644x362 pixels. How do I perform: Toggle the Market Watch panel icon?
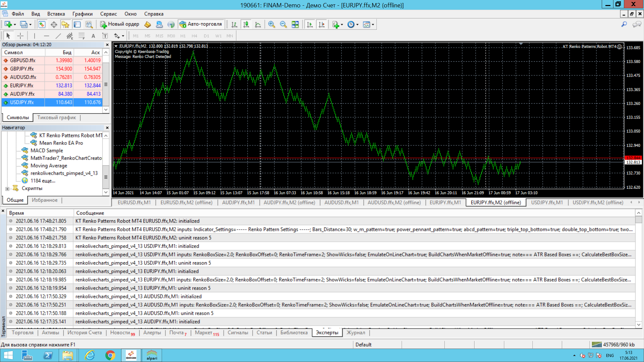42,24
